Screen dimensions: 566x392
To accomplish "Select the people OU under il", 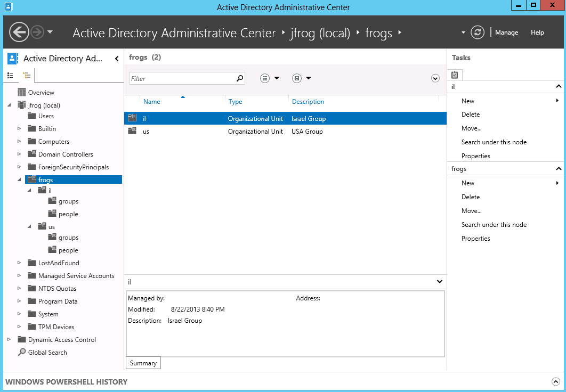I will 68,214.
